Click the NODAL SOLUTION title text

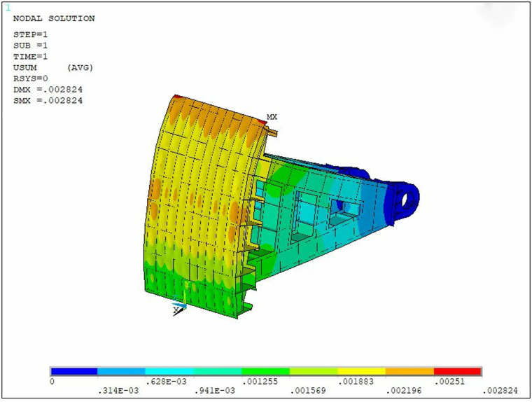point(54,18)
